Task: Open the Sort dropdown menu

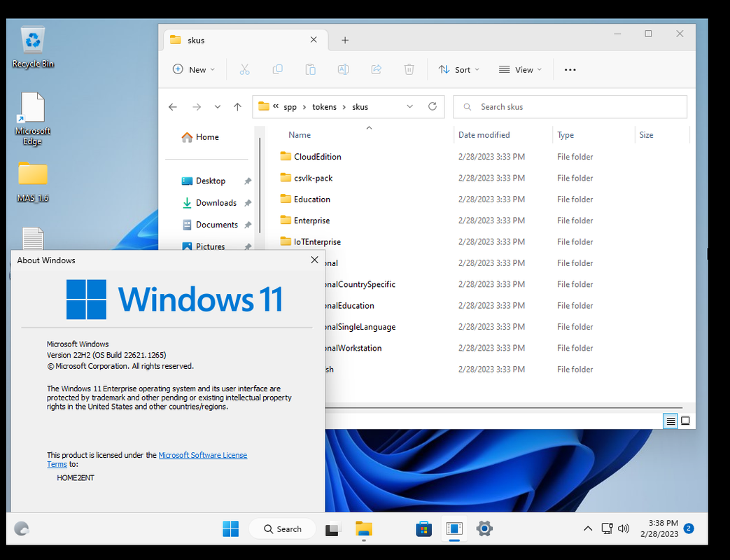Action: [459, 70]
